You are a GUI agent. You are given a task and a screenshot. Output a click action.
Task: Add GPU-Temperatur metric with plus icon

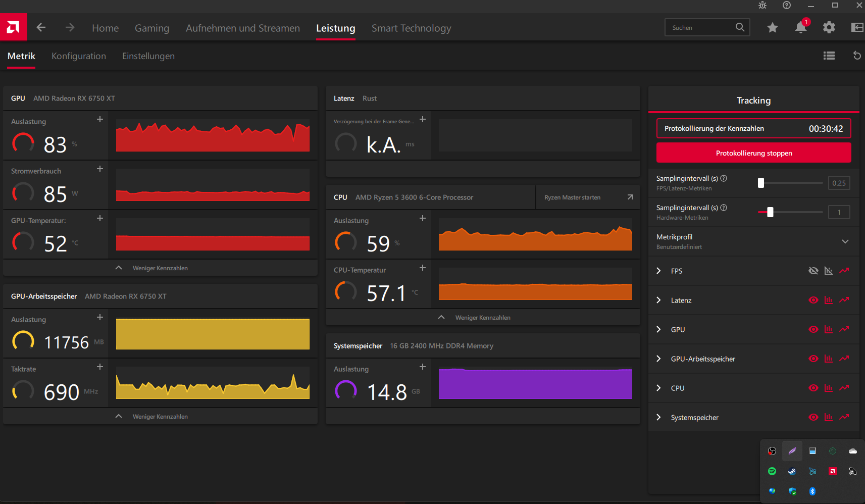[100, 218]
